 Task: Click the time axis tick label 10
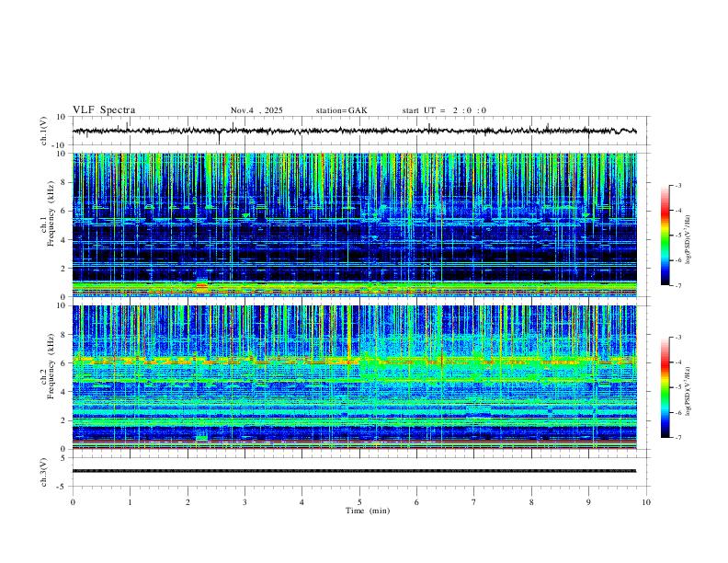click(x=646, y=502)
